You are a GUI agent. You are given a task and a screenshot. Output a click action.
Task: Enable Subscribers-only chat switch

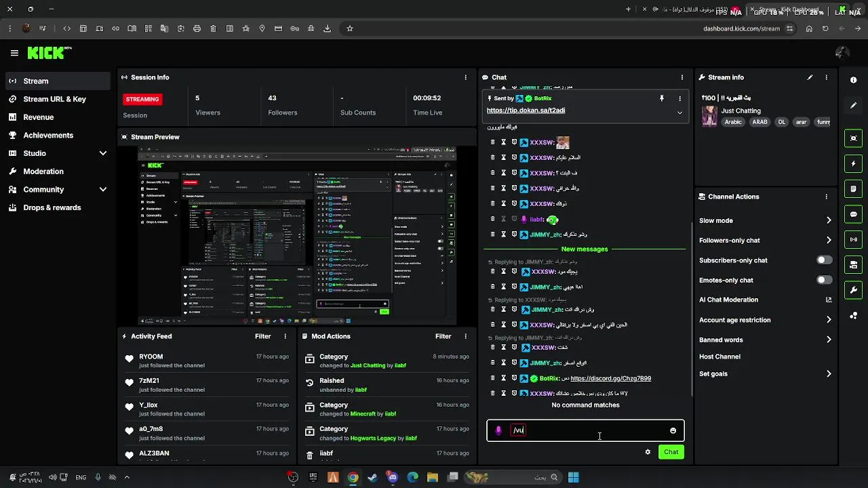(x=824, y=260)
